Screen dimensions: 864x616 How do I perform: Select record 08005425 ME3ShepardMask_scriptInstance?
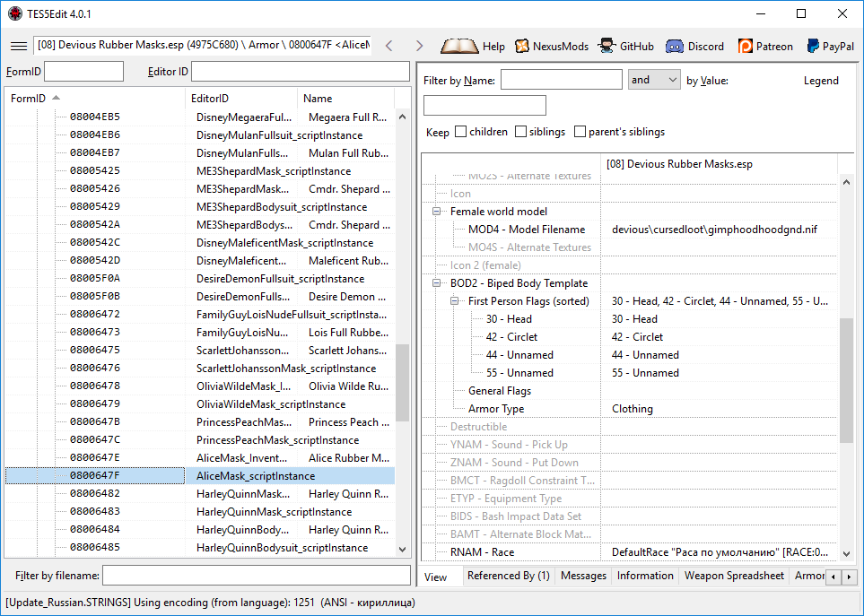coord(200,170)
